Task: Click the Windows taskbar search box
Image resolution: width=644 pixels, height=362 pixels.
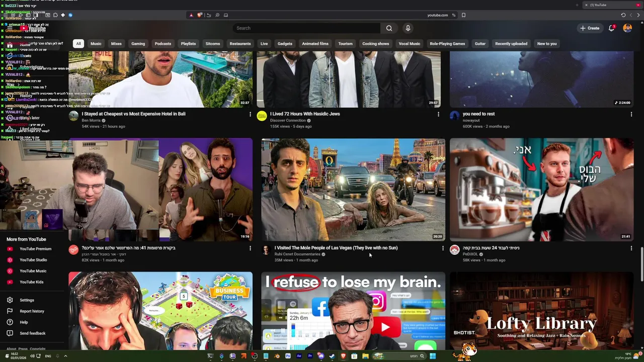Action: (x=399, y=356)
